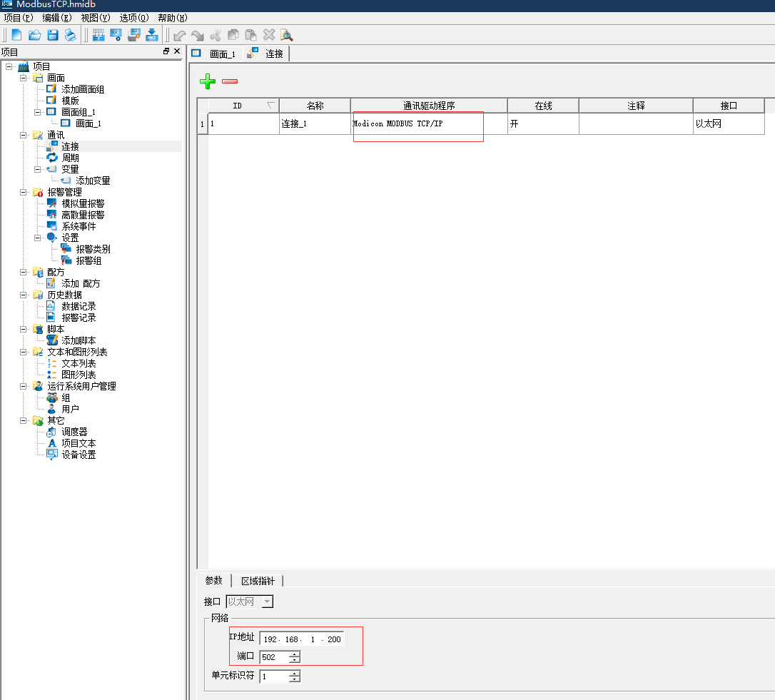This screenshot has width=775, height=700.
Task: Switch to the 连接 editor tab
Action: click(x=265, y=54)
